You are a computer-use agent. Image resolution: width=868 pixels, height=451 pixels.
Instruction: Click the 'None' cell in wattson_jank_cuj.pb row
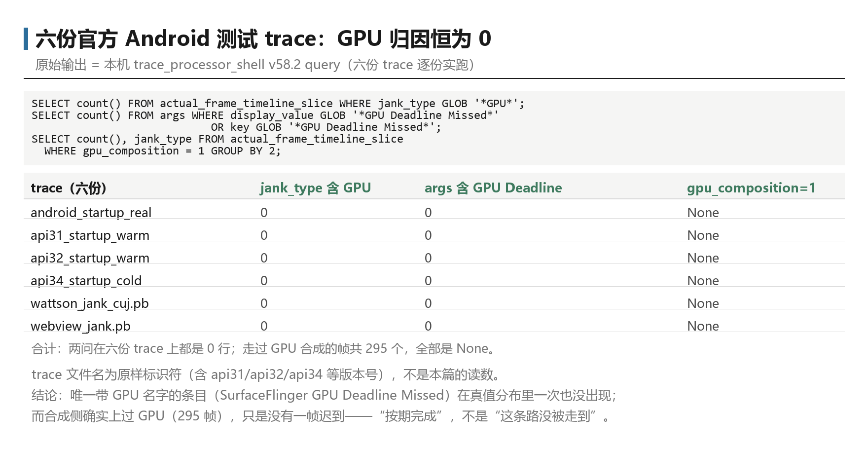tap(703, 303)
